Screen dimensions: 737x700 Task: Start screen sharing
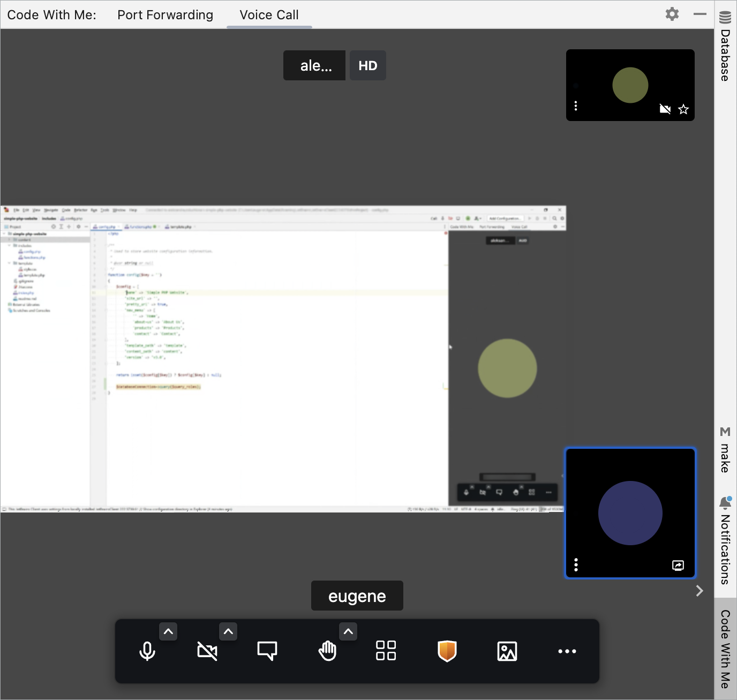pos(507,651)
